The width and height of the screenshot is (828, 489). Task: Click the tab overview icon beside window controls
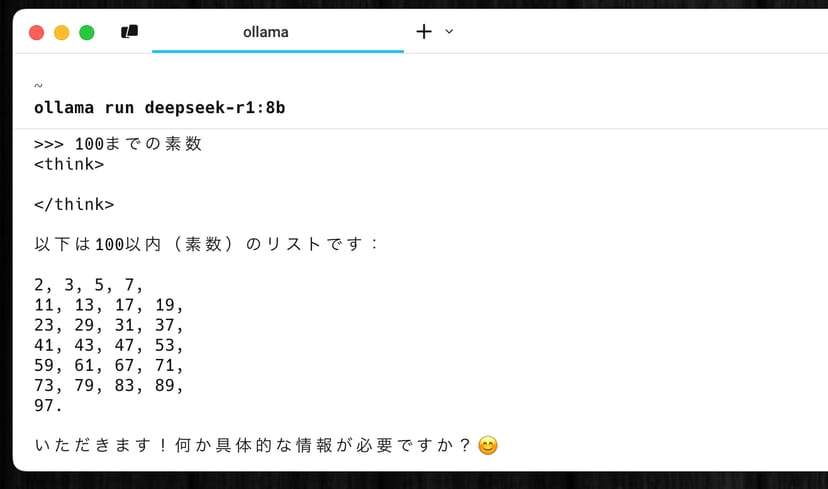pyautogui.click(x=129, y=32)
